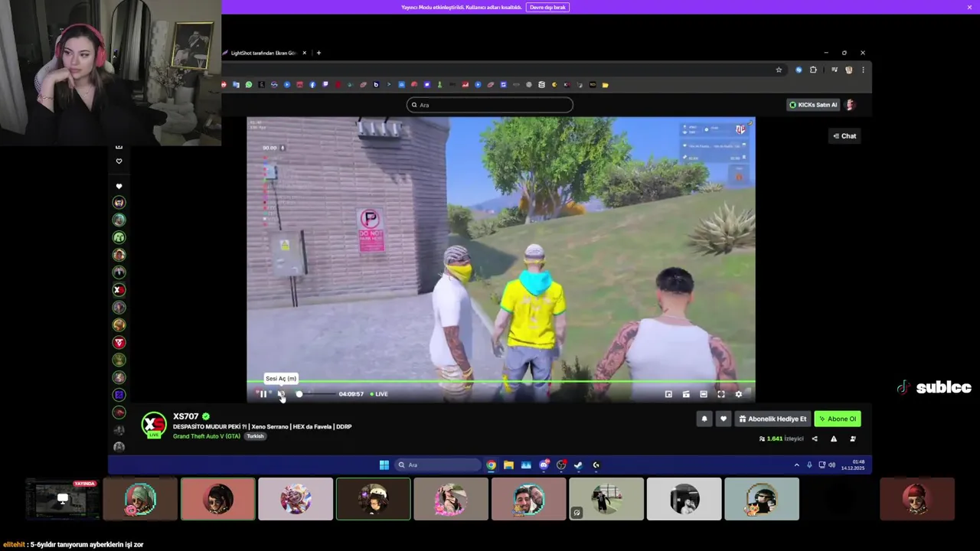This screenshot has height=551, width=980.
Task: Open the Windows Start menu
Action: [384, 465]
